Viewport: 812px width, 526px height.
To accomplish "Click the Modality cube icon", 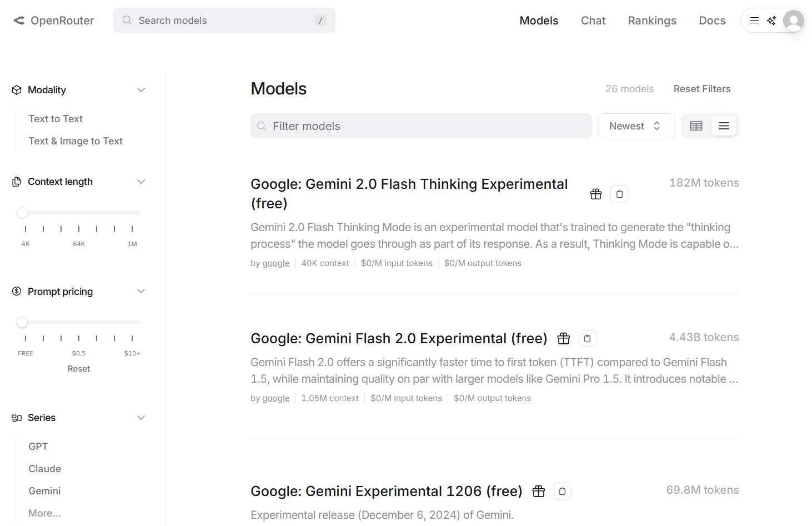I will (x=17, y=90).
